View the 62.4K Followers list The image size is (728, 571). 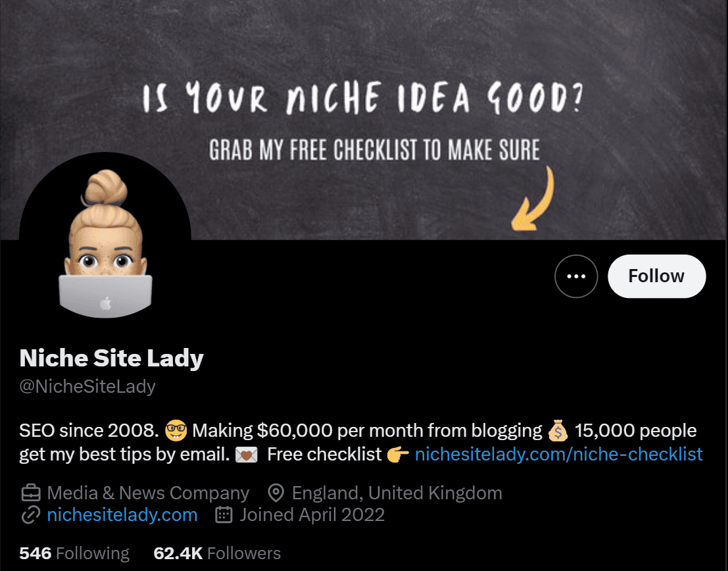[x=217, y=553]
